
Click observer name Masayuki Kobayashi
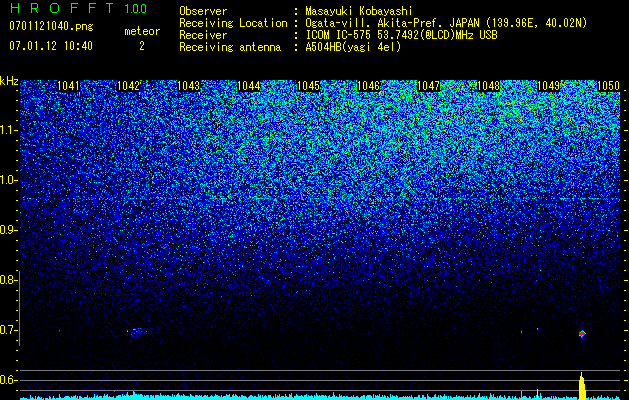tap(359, 11)
